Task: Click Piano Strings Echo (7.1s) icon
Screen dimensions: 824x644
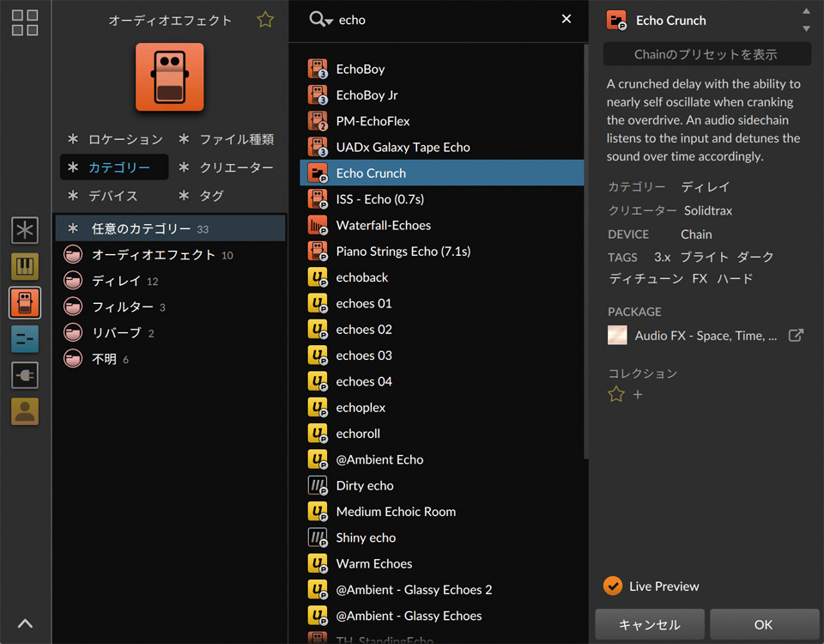Action: click(318, 252)
